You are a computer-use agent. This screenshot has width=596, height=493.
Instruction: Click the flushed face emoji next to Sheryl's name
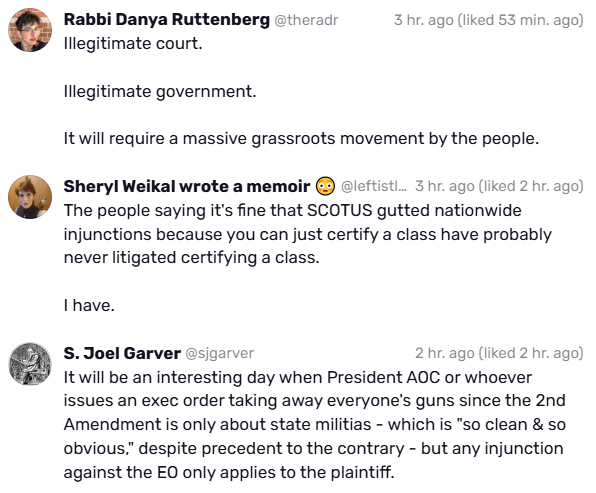[325, 186]
